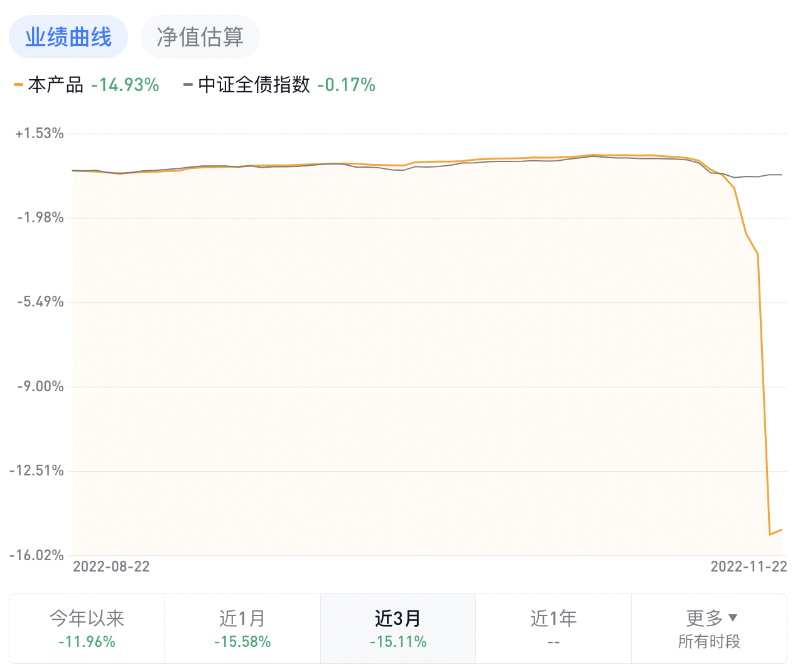
Task: Open the 净值估算 tab
Action: pyautogui.click(x=200, y=37)
